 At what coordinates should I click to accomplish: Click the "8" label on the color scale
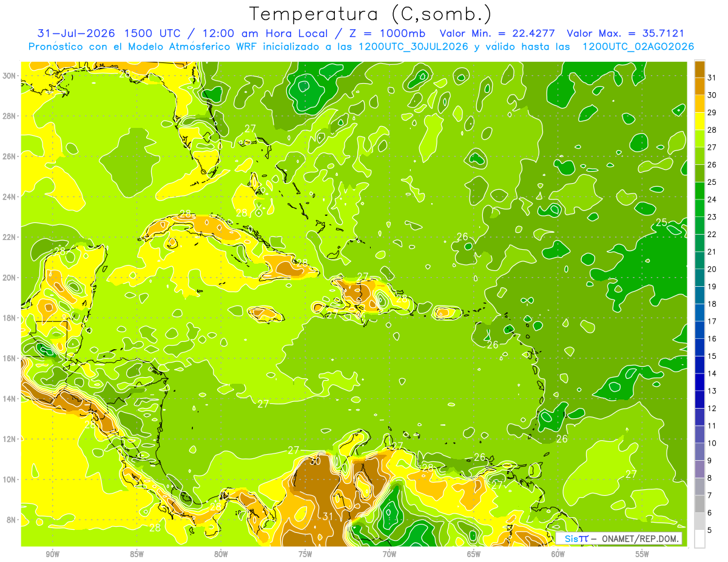click(710, 478)
